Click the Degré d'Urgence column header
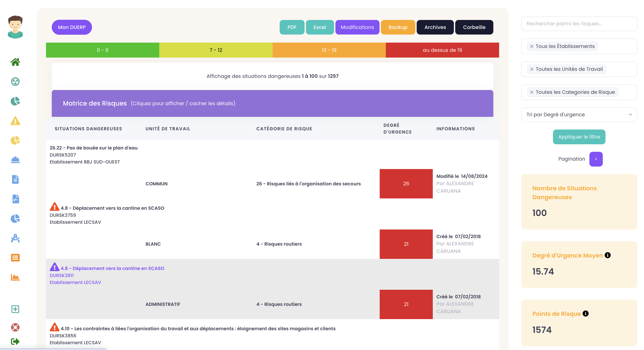Viewport: 644px width, 350px height. tap(398, 128)
